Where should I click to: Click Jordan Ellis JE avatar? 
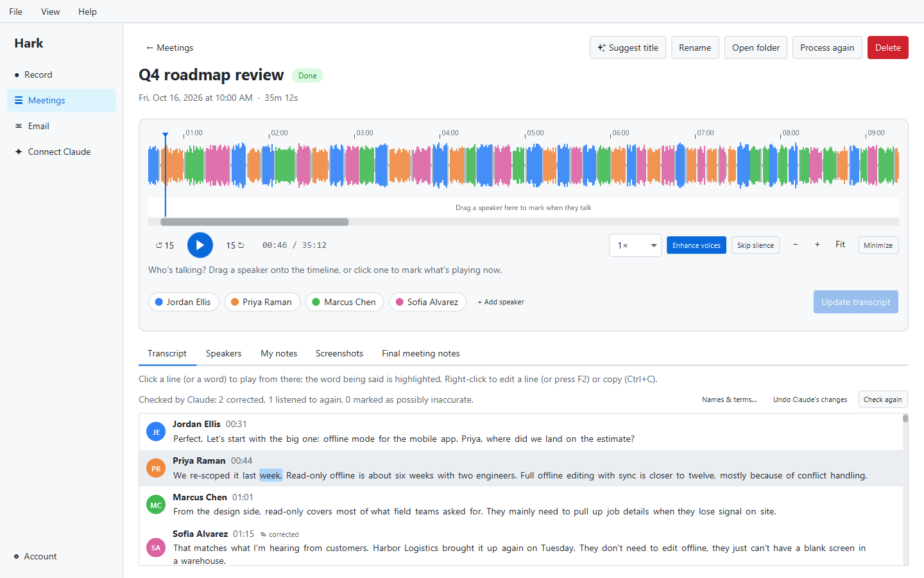point(156,432)
